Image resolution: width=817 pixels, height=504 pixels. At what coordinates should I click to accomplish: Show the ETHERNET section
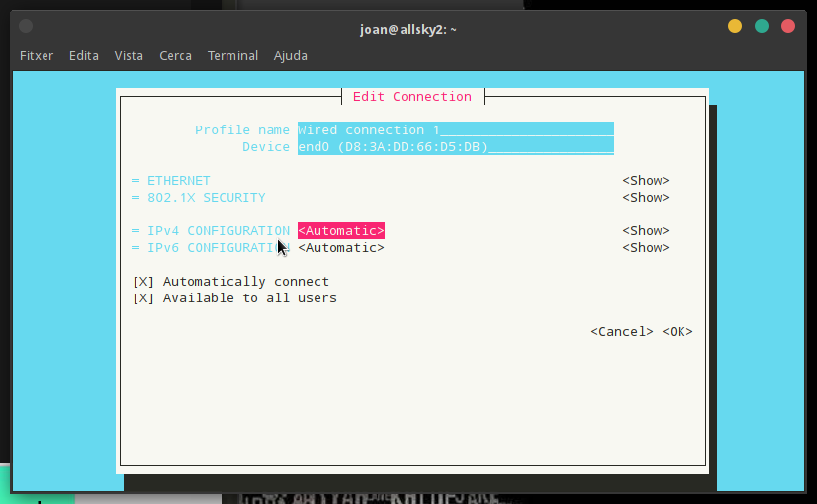[x=646, y=180]
